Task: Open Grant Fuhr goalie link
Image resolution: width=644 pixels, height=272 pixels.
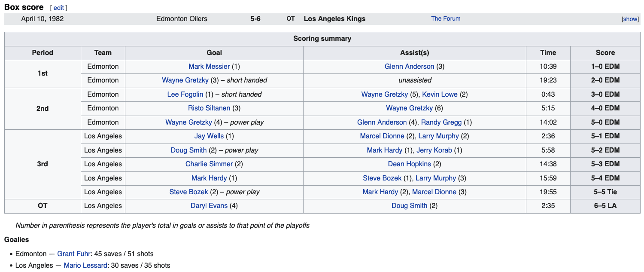Action: (x=74, y=254)
